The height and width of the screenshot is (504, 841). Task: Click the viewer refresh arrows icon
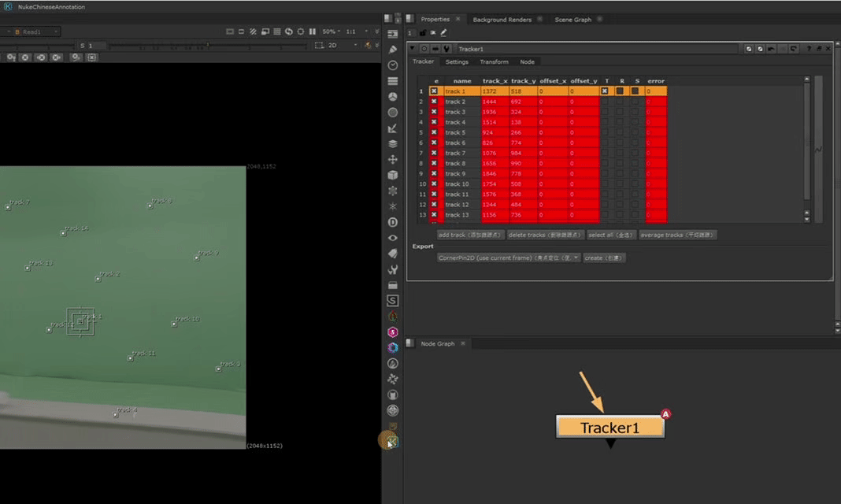[x=288, y=31]
